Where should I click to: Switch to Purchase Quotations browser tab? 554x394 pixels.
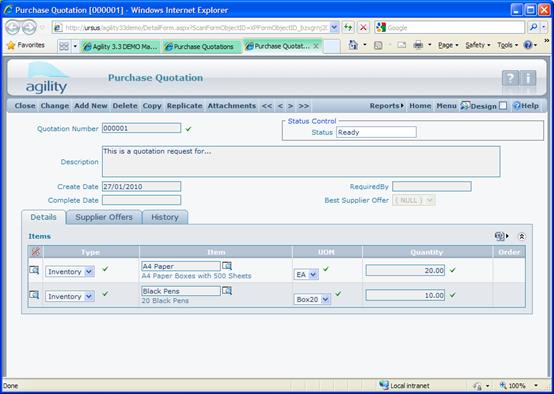pyautogui.click(x=202, y=46)
